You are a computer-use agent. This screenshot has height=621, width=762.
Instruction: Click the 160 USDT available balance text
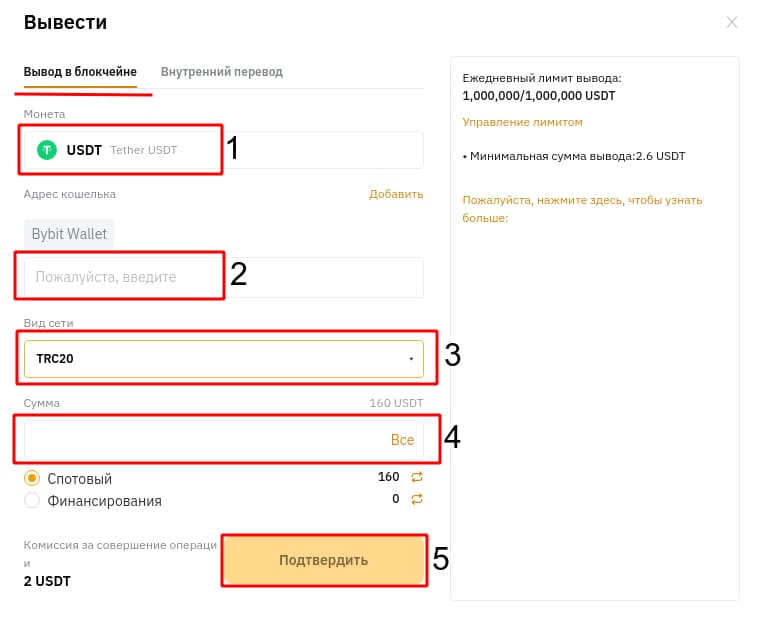[x=396, y=403]
